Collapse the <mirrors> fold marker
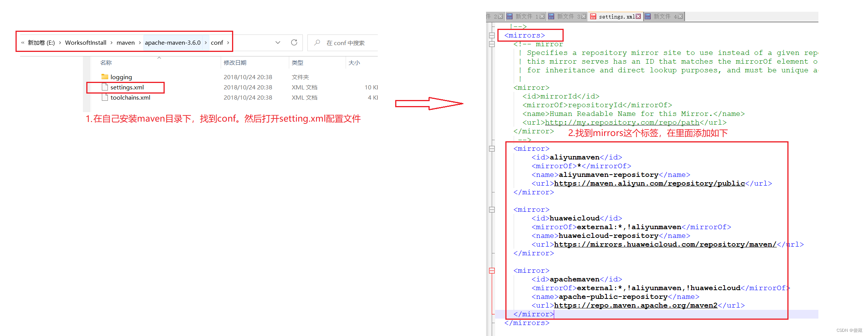Screen dimensions: 868x336 click(x=492, y=35)
